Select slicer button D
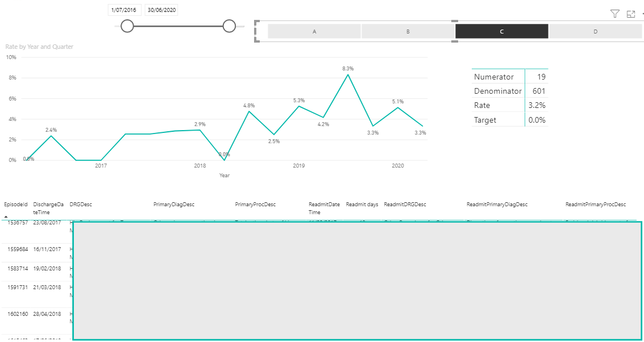Screen dimensions: 644x342 point(595,31)
